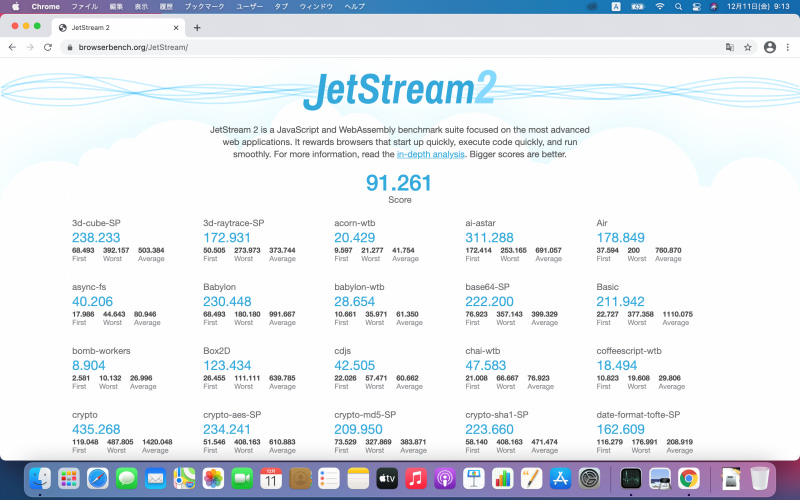This screenshot has width=800, height=500.
Task: Click the Air score 178.849
Action: 620,238
